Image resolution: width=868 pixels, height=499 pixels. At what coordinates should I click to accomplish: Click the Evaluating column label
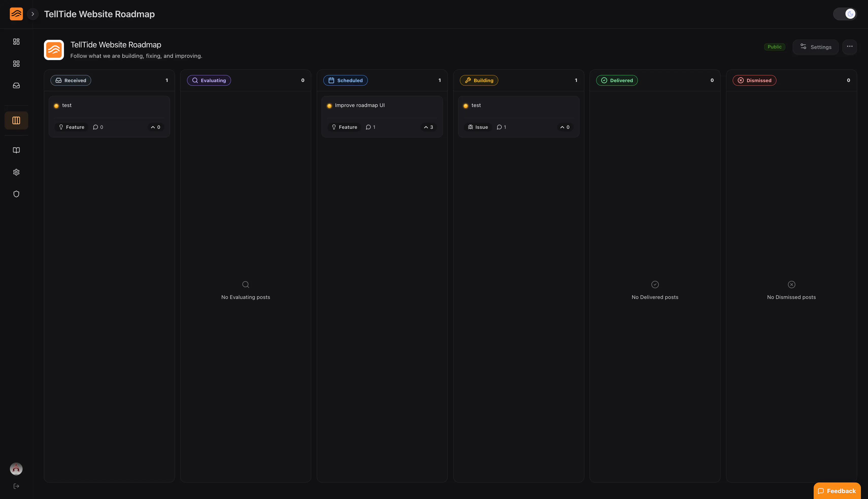[209, 80]
